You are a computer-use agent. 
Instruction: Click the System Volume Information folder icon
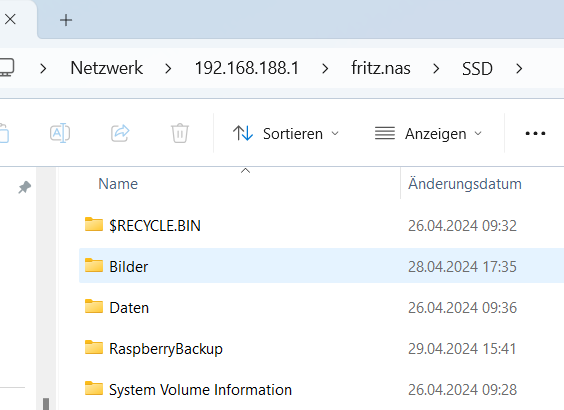[94, 388]
